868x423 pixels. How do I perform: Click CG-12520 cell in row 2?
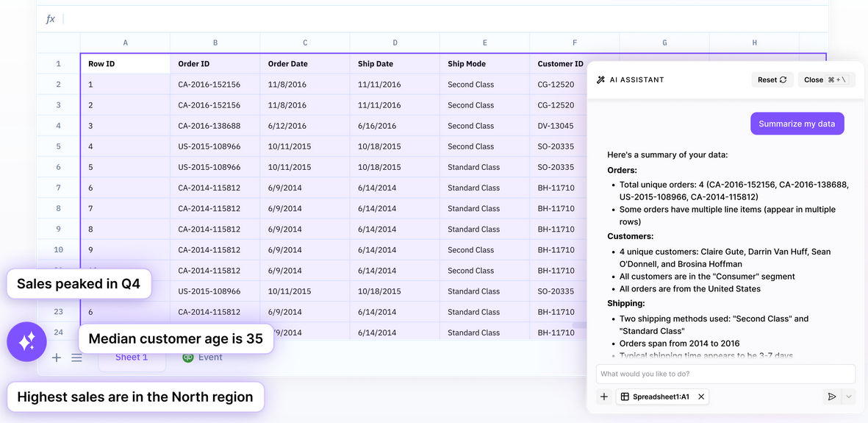coord(558,85)
